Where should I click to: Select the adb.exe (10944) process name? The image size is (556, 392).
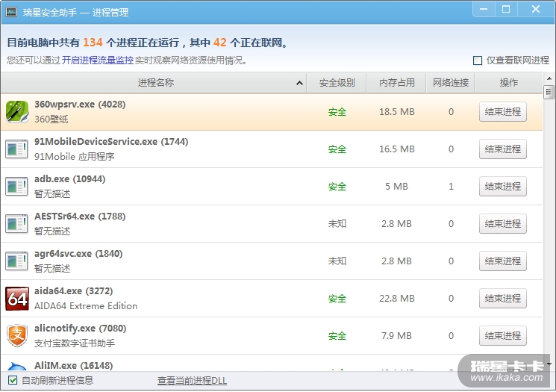tap(70, 179)
